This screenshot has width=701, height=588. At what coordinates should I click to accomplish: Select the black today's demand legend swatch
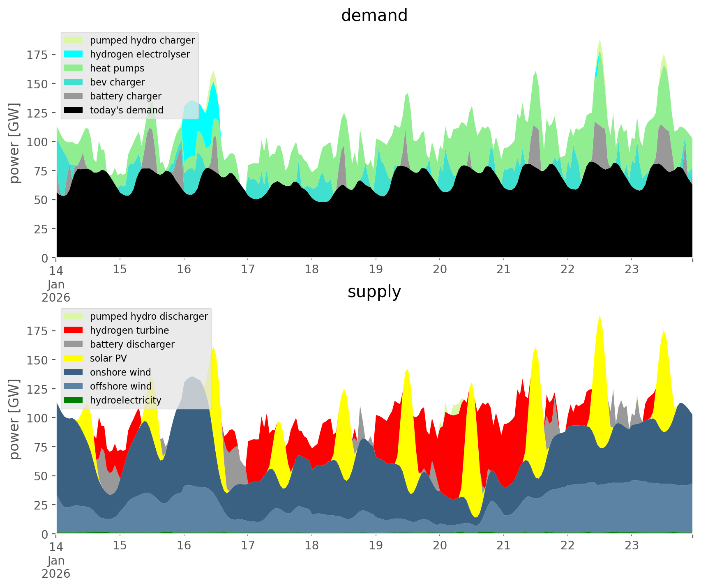74,110
